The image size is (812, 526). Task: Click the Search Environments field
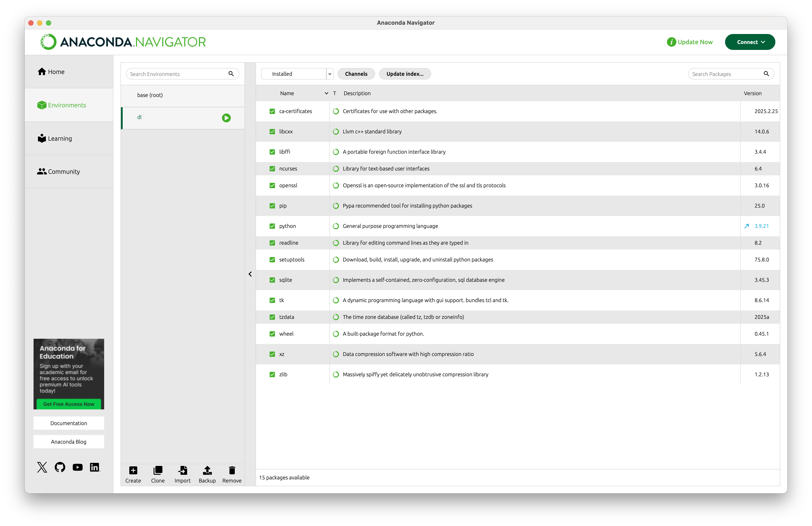pos(182,74)
